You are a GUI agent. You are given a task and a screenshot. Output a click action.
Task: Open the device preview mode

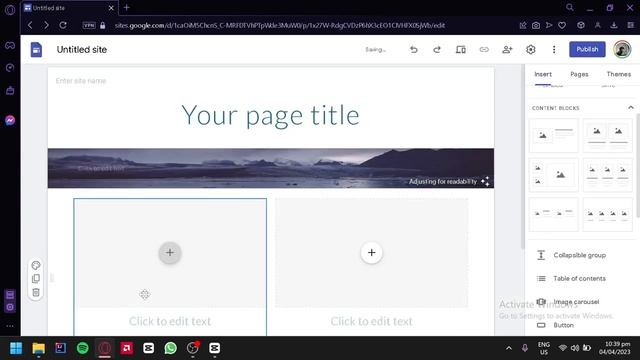pyautogui.click(x=460, y=49)
